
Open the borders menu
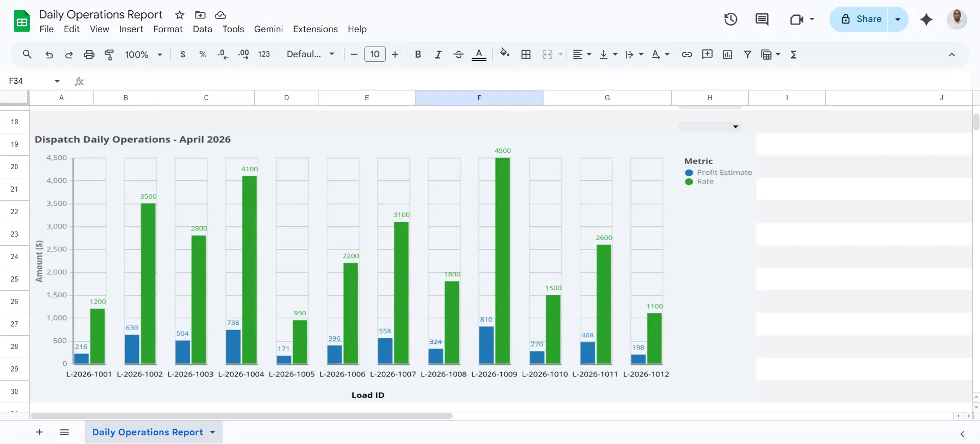point(526,54)
